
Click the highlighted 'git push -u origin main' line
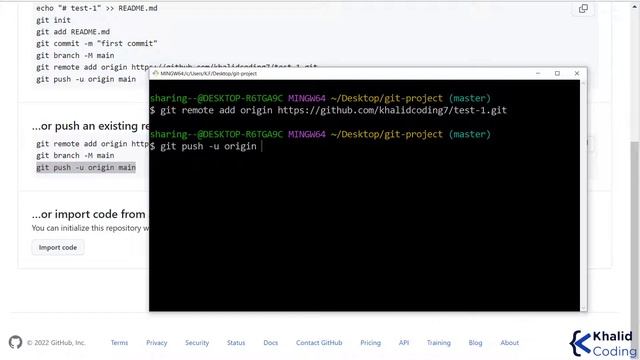[86, 167]
